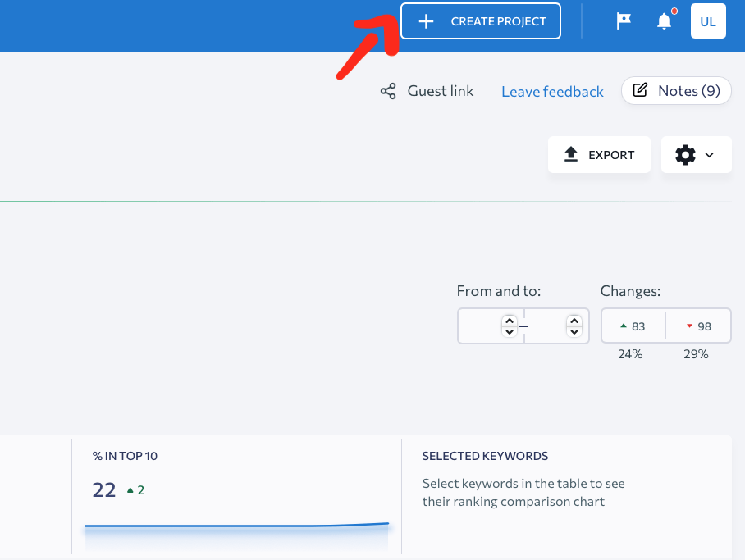
Task: Decrease the To position value
Action: pos(574,332)
